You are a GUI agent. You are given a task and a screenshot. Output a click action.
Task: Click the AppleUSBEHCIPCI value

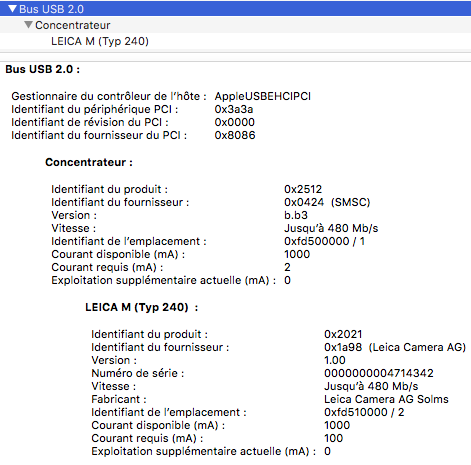263,96
